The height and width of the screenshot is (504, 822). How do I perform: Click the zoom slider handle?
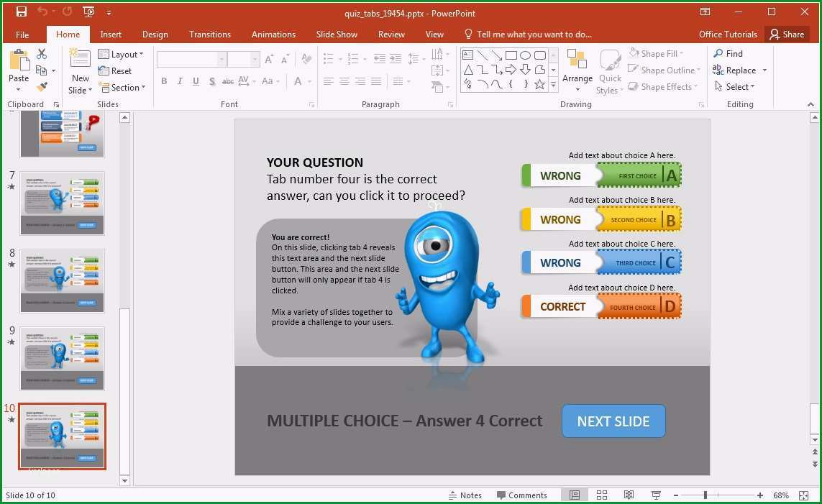[705, 495]
